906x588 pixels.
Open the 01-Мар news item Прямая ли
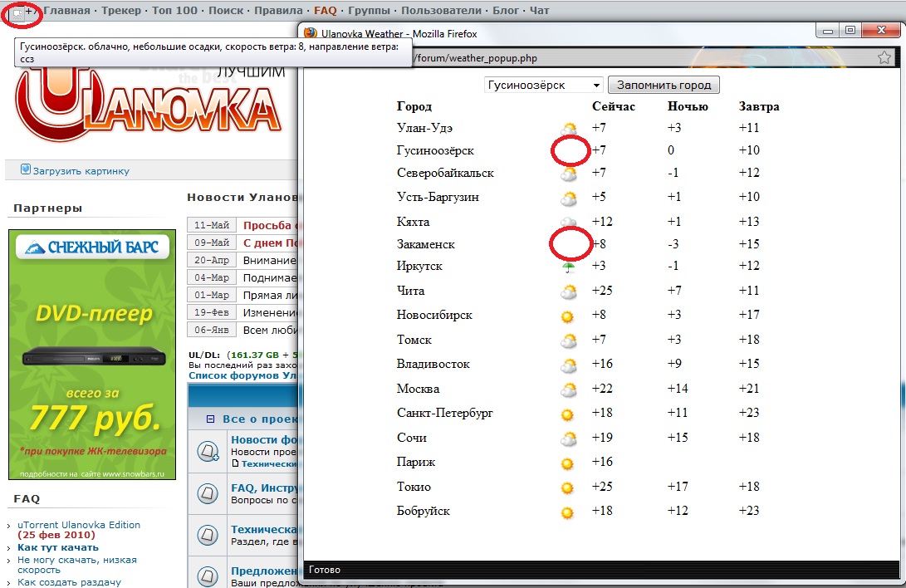tap(269, 295)
